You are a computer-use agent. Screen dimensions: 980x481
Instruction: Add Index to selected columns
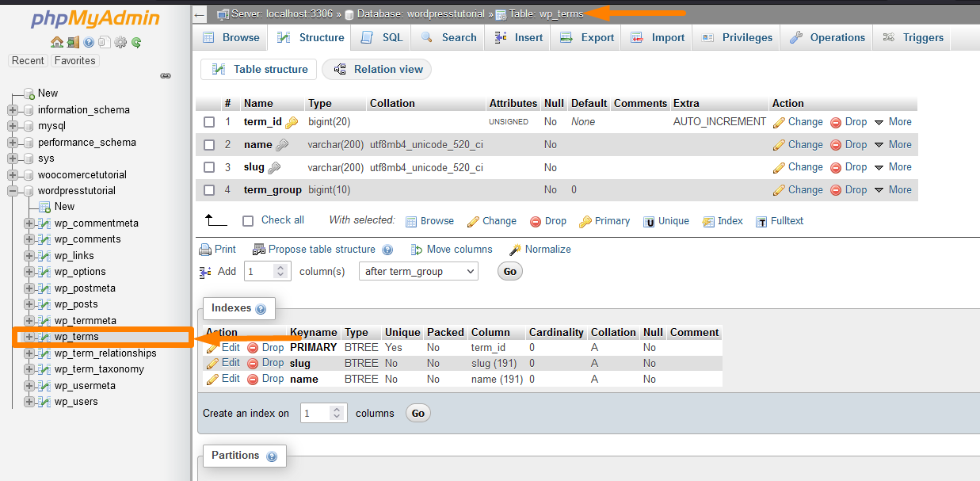[723, 221]
